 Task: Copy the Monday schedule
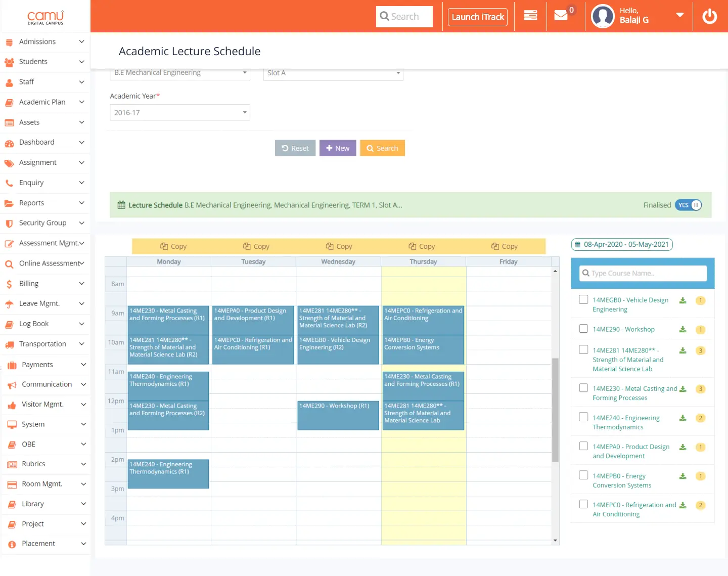173,246
